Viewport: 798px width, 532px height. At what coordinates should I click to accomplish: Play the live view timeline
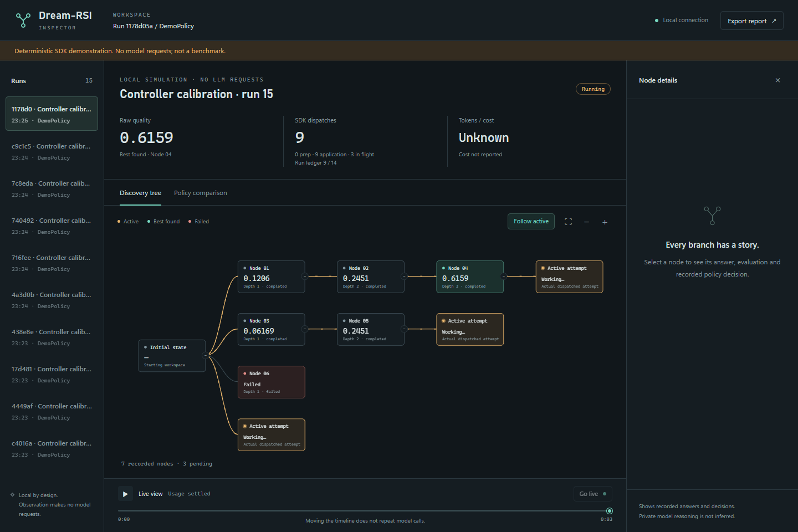click(125, 494)
